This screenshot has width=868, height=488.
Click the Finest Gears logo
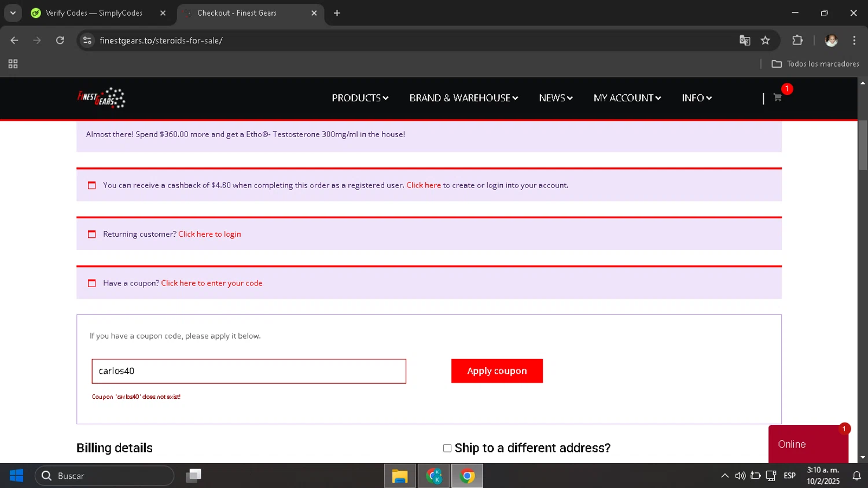101,98
